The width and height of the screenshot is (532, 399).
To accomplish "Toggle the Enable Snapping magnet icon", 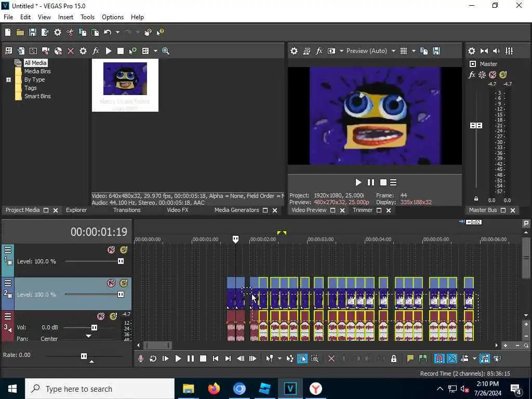I will [x=439, y=358].
